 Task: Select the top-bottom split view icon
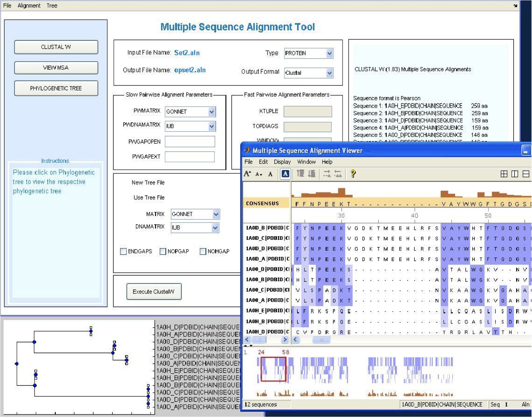point(526,174)
